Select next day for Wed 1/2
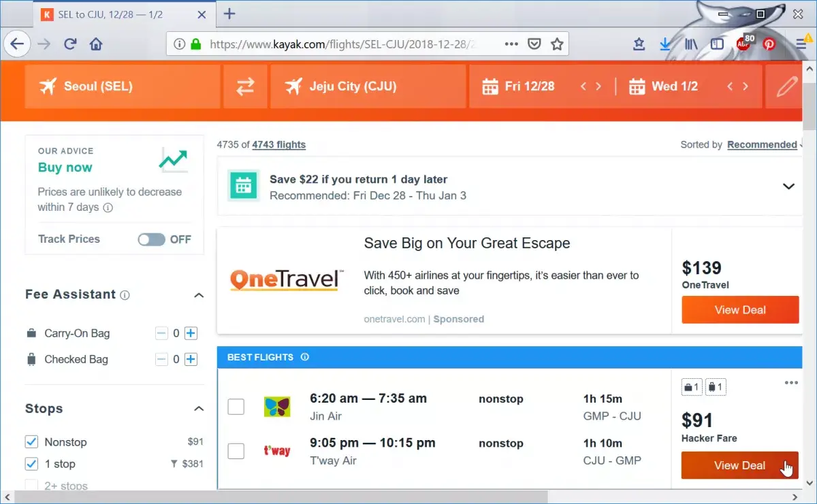Viewport: 817px width, 504px height. pos(746,86)
